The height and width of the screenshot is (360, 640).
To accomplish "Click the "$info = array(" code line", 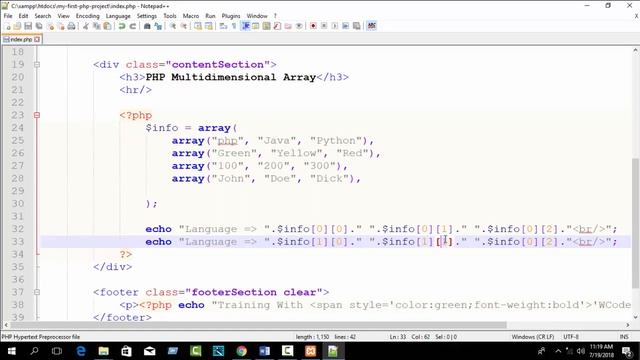I will pos(191,128).
